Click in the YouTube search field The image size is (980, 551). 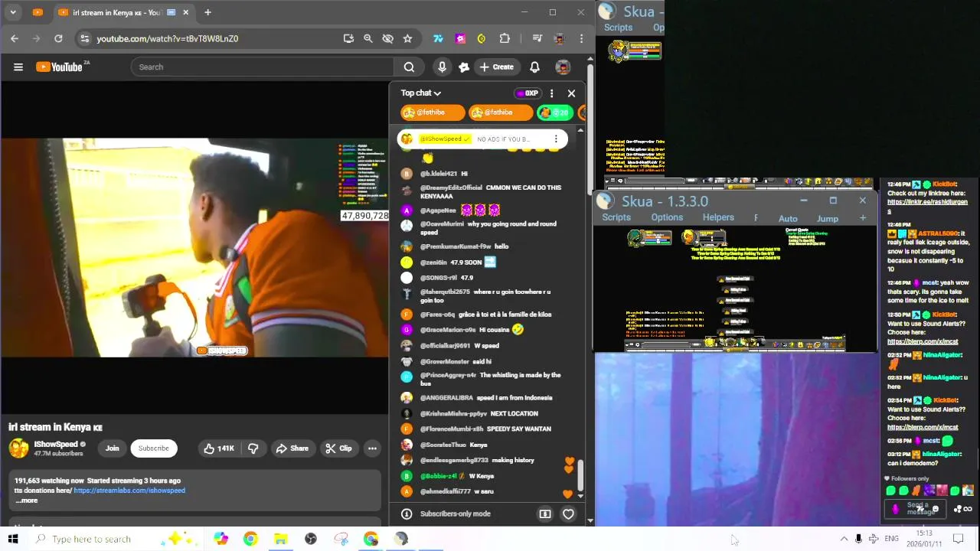coord(262,67)
